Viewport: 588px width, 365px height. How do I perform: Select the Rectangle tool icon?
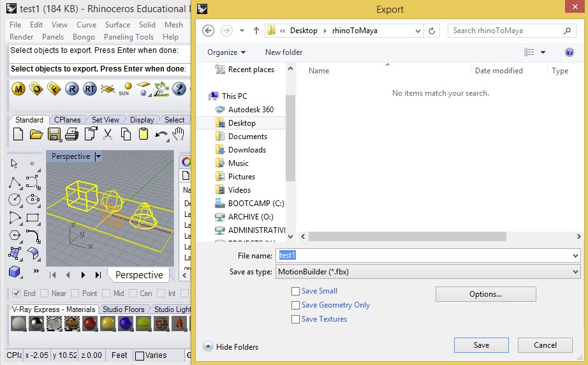pos(33,218)
